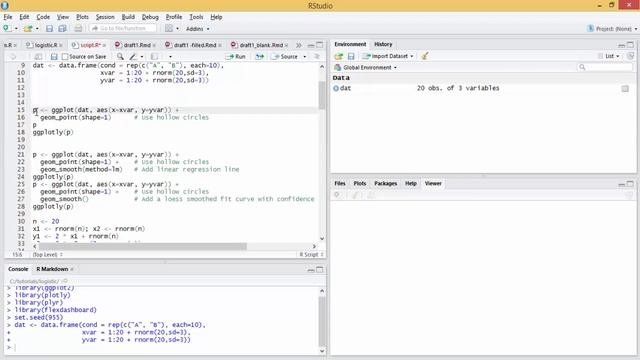Open the Session menu
The height and width of the screenshot is (360, 640).
pos(105,17)
